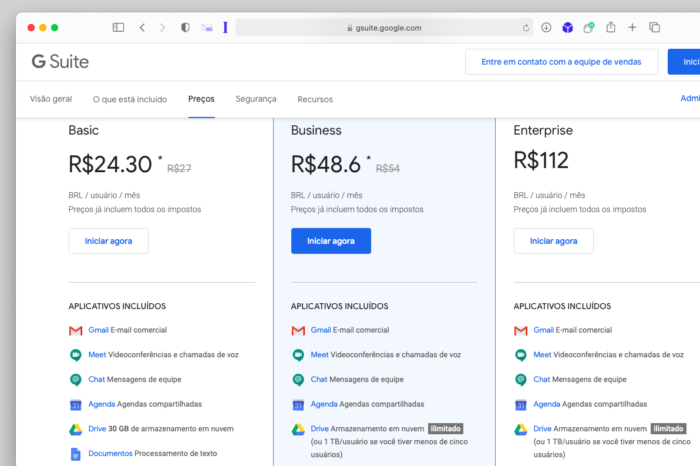Open the Documentos link in Basic plan

tap(110, 454)
